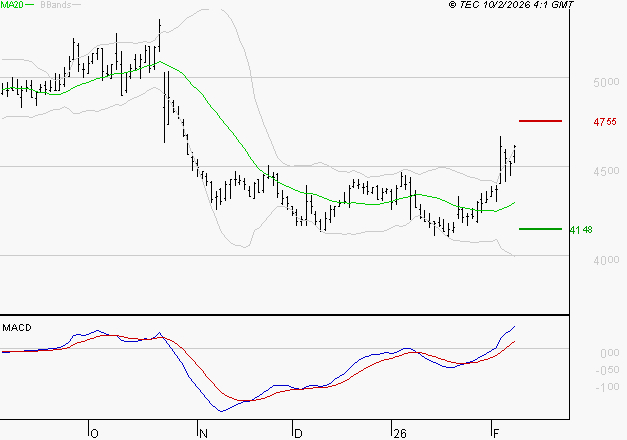Click the BBands legend label
The height and width of the screenshot is (440, 627).
[x=56, y=5]
